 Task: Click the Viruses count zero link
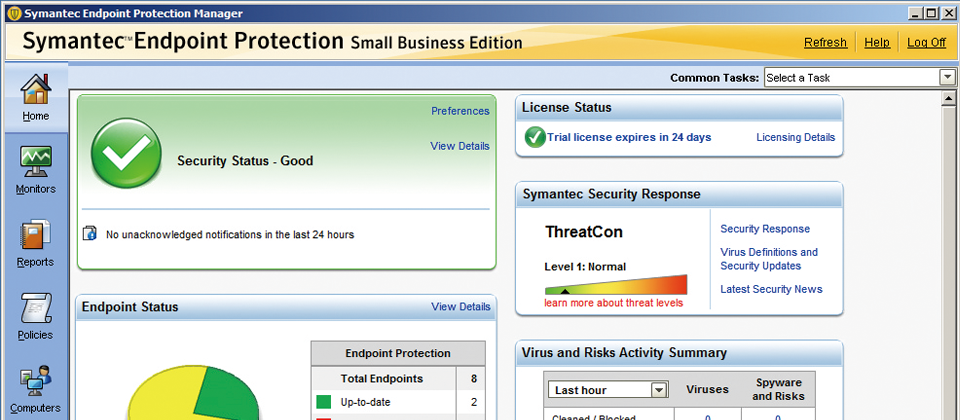click(707, 418)
